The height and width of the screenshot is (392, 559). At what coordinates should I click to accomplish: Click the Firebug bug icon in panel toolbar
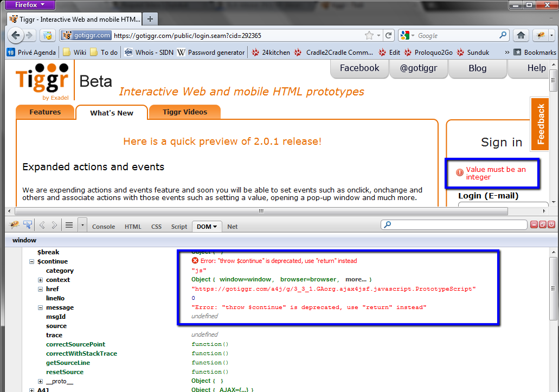click(x=14, y=225)
